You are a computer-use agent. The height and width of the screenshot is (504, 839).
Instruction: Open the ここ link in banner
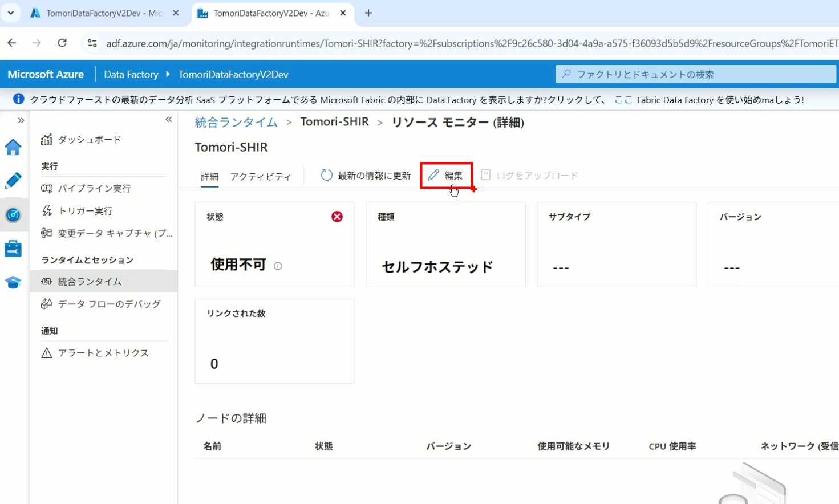(x=623, y=100)
